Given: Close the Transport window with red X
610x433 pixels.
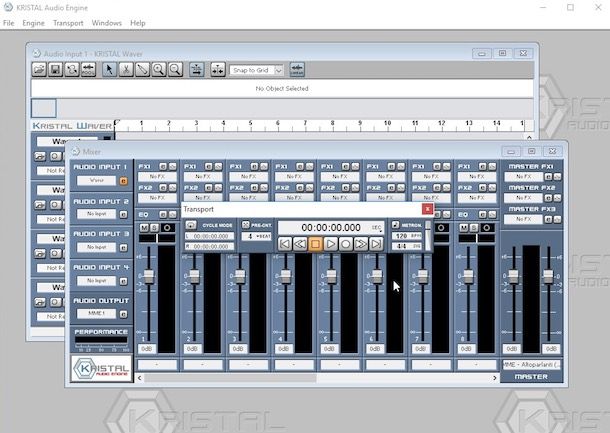Looking at the screenshot, I should point(427,209).
